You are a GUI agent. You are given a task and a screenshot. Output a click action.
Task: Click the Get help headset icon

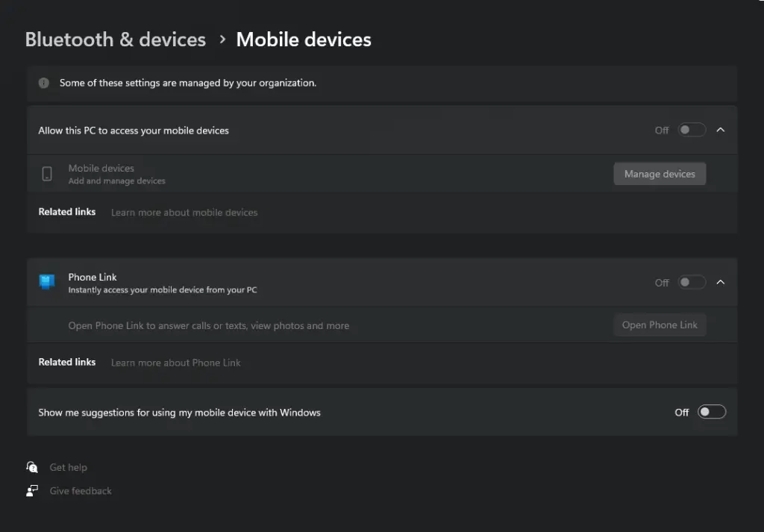point(32,467)
